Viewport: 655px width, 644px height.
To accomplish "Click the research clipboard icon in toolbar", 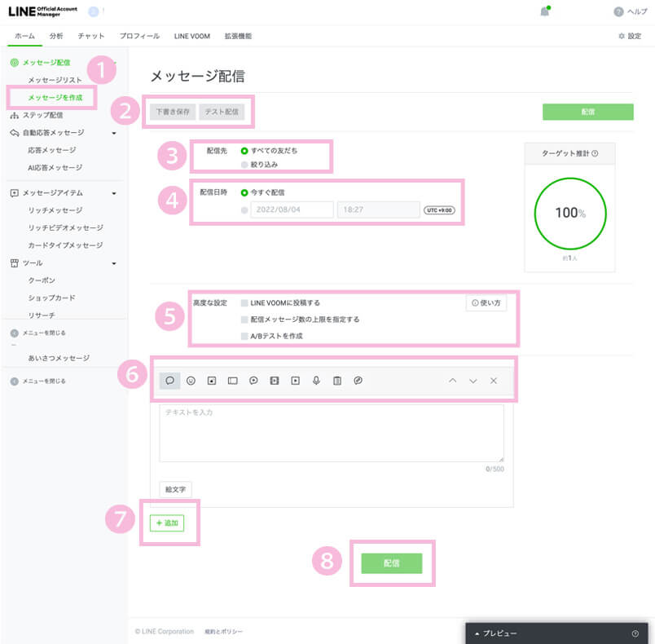I will point(337,381).
